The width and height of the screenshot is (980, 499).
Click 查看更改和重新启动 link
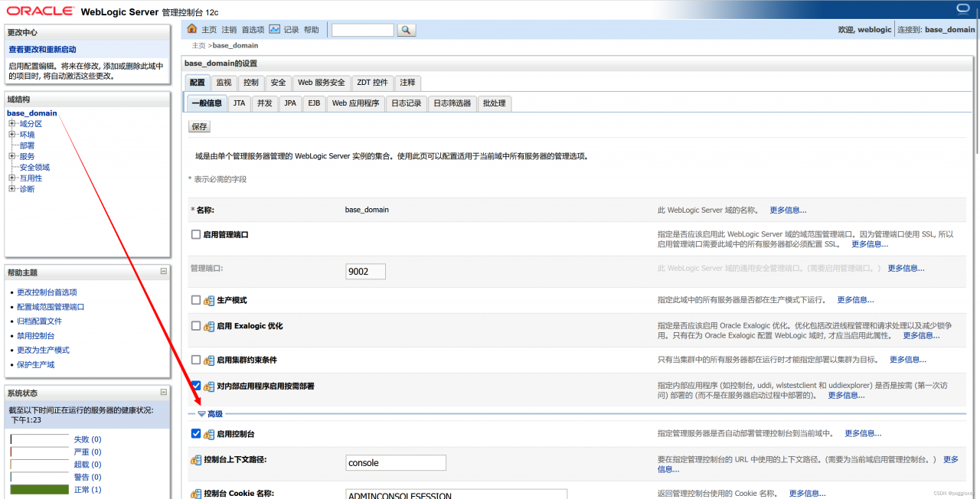point(42,50)
